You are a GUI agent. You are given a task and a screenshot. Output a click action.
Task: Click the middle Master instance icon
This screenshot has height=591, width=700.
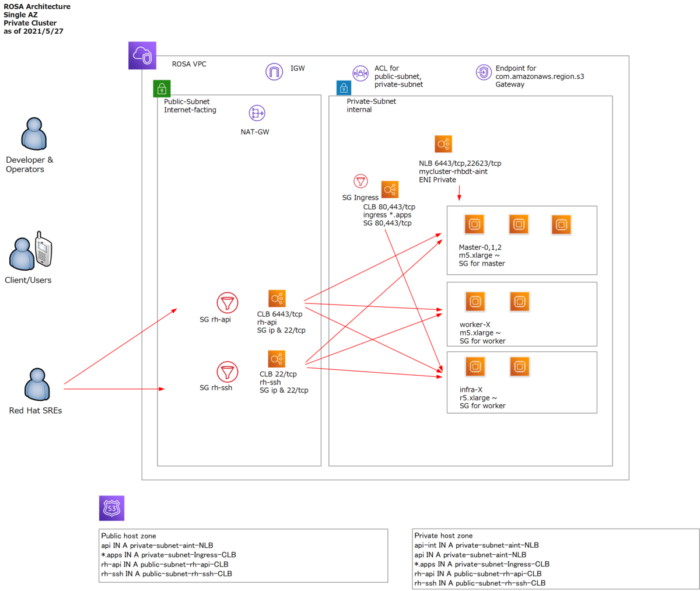pyautogui.click(x=519, y=224)
